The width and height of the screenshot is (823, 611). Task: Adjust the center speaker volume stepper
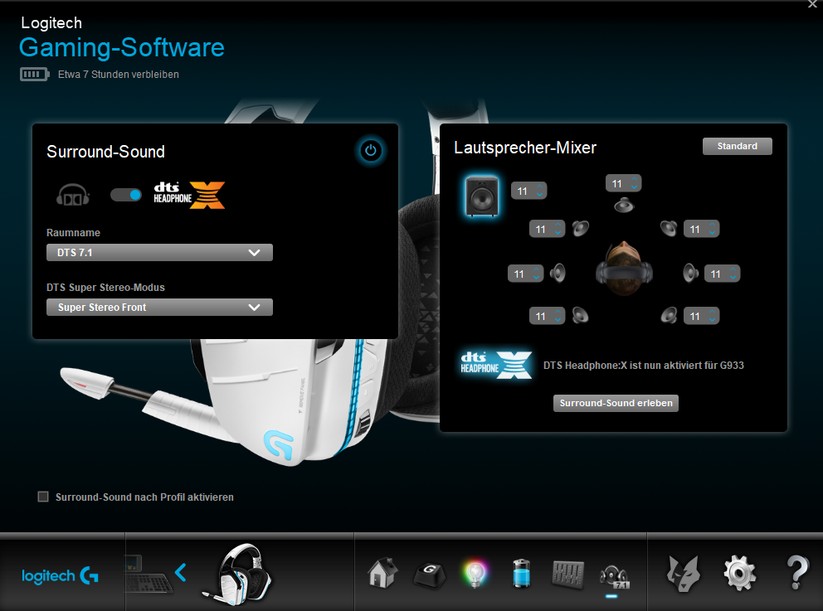point(623,184)
